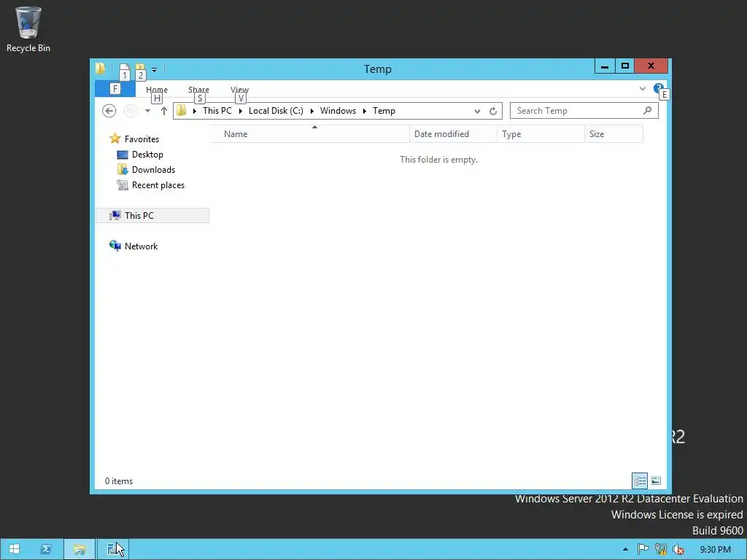Open the Windows Start button
This screenshot has width=747, height=560.
[15, 549]
